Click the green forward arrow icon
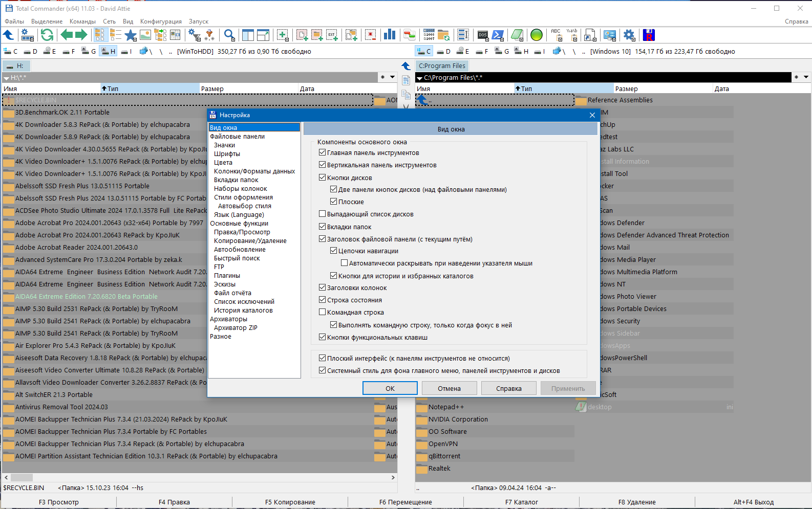812x509 pixels. [81, 35]
